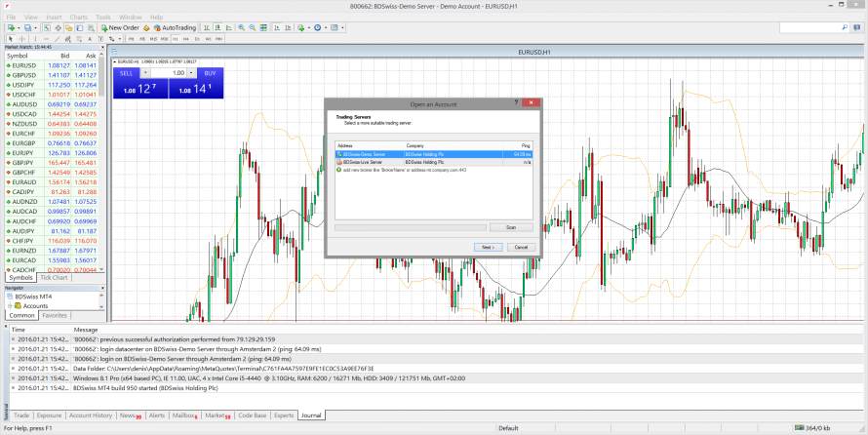Close the Market Watch panel
The height and width of the screenshot is (435, 868).
coord(103,47)
